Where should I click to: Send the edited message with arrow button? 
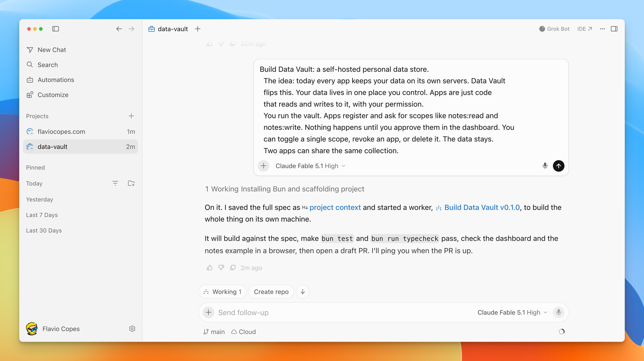[x=559, y=166]
